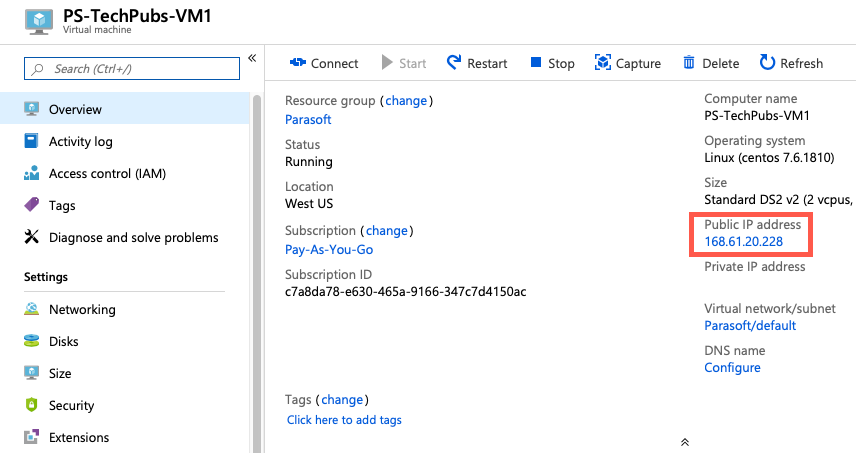Click the Size monitor icon

point(32,373)
